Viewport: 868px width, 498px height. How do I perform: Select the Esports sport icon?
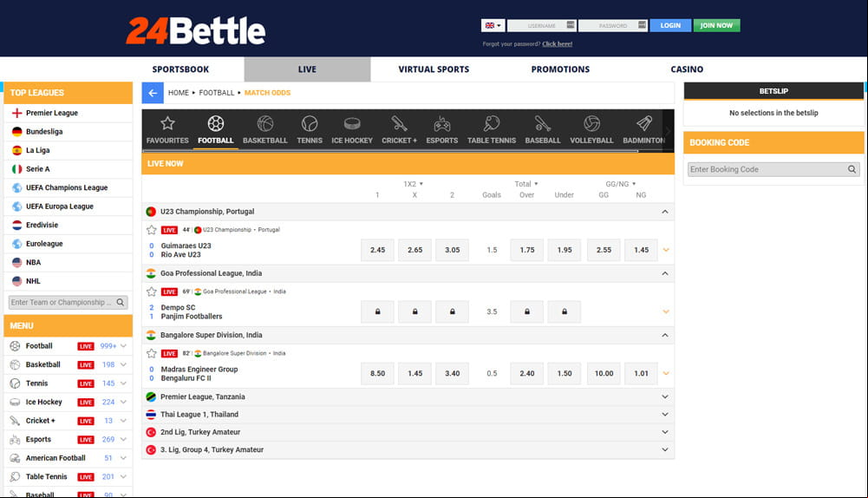pyautogui.click(x=441, y=130)
